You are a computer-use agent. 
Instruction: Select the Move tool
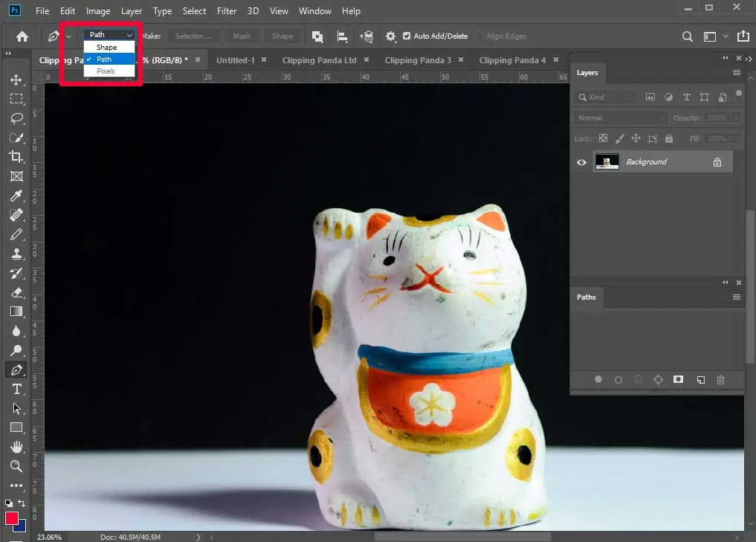click(16, 80)
